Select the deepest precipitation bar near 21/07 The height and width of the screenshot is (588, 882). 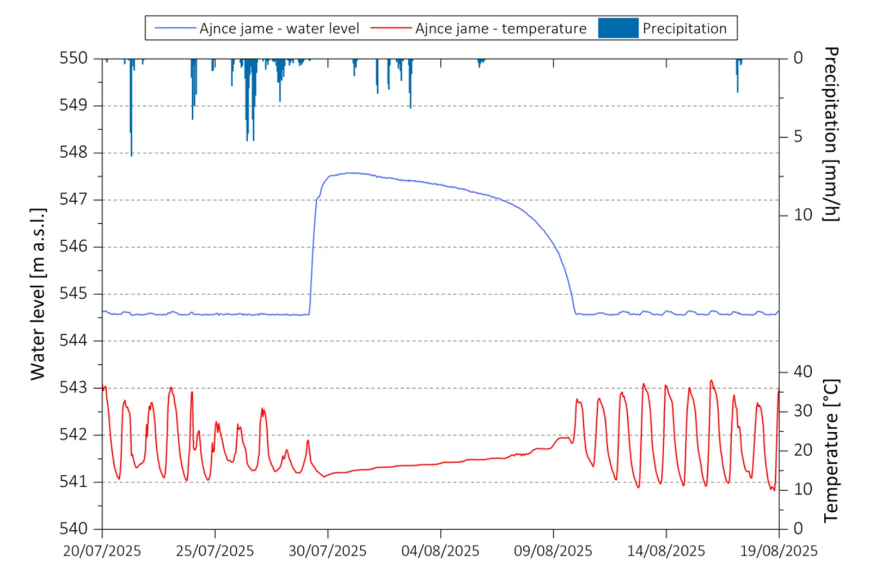coord(131,109)
